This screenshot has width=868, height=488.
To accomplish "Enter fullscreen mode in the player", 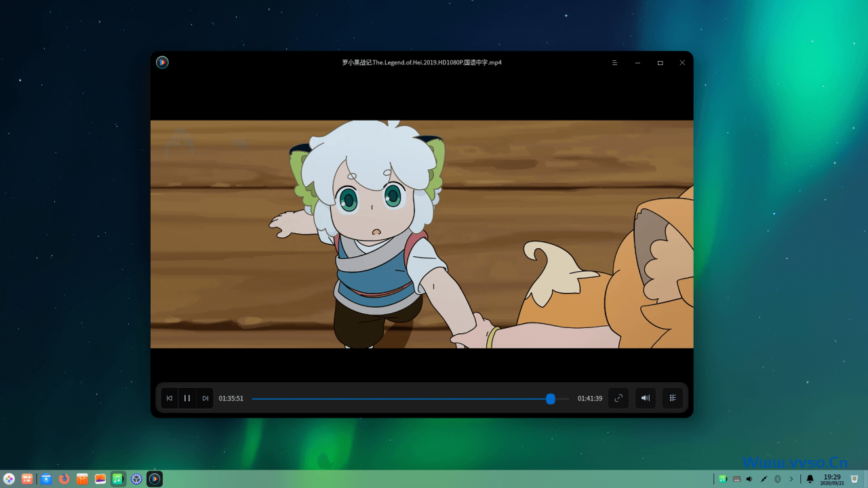I will pyautogui.click(x=618, y=399).
